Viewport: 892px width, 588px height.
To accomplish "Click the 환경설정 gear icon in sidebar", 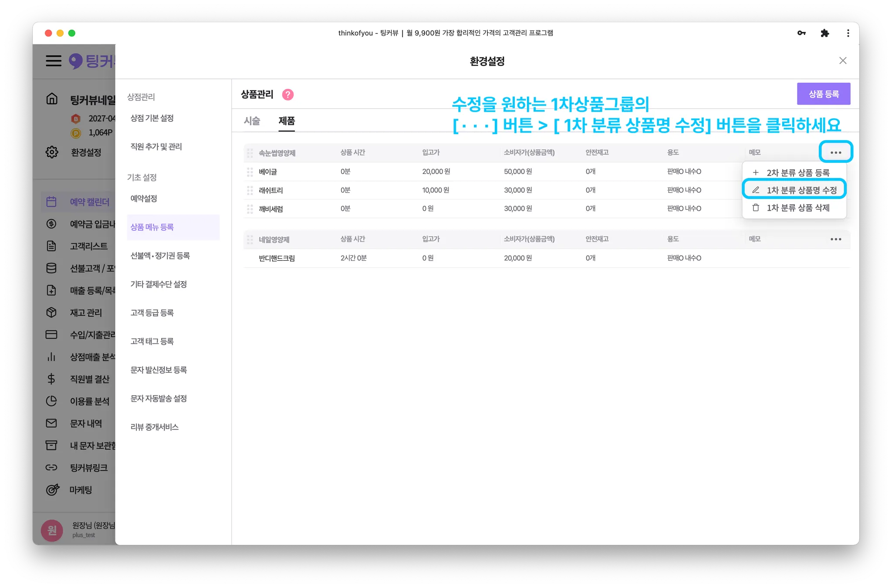I will [52, 152].
